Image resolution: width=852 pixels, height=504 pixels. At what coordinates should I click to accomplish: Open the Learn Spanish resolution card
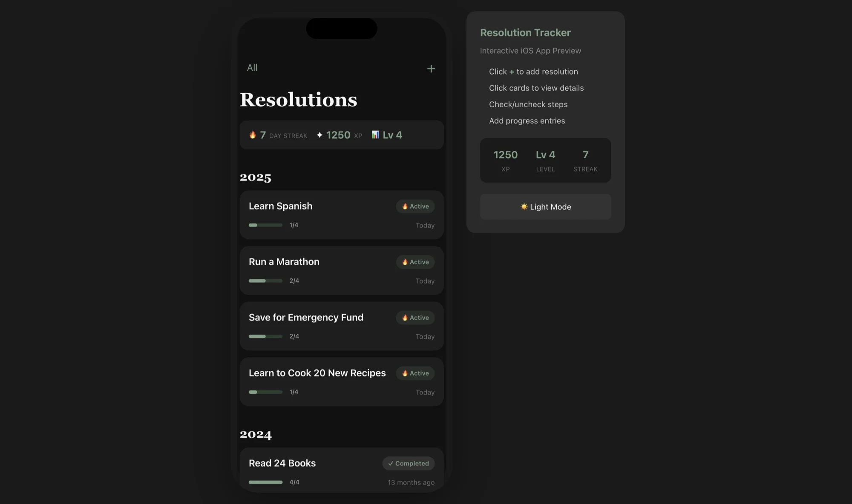(341, 215)
